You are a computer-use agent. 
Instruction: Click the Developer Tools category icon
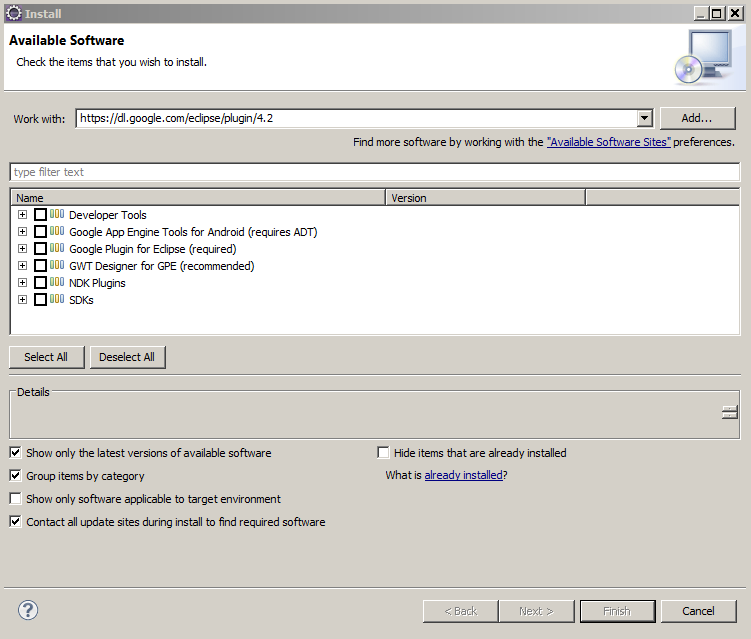pos(57,214)
